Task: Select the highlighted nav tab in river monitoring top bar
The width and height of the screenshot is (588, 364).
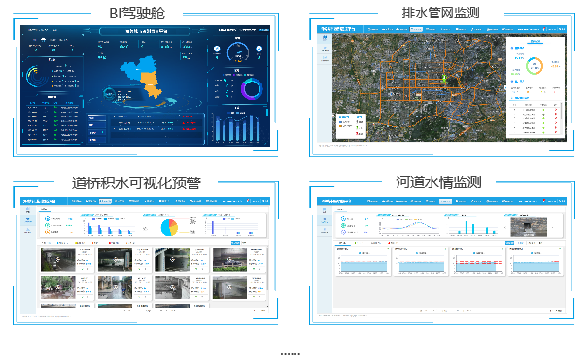Action: (445, 201)
